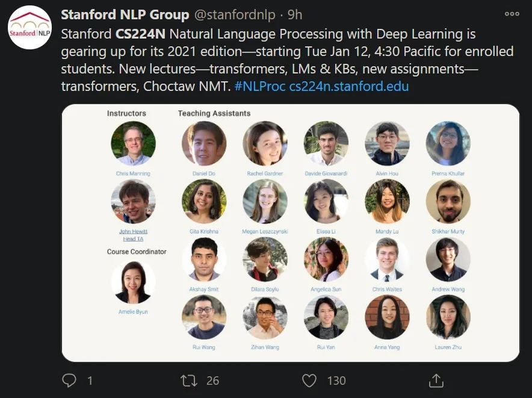
Task: Click the reply speech bubble icon
Action: (70, 381)
